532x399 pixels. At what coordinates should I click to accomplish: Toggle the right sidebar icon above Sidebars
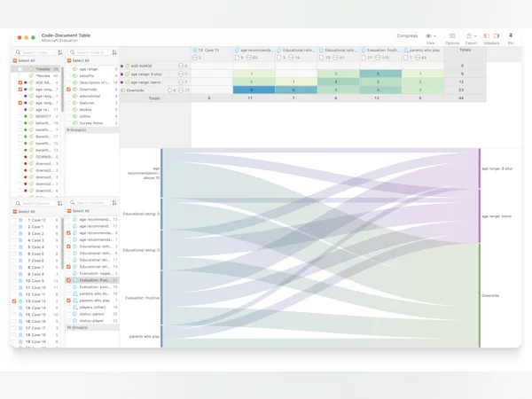pos(497,35)
